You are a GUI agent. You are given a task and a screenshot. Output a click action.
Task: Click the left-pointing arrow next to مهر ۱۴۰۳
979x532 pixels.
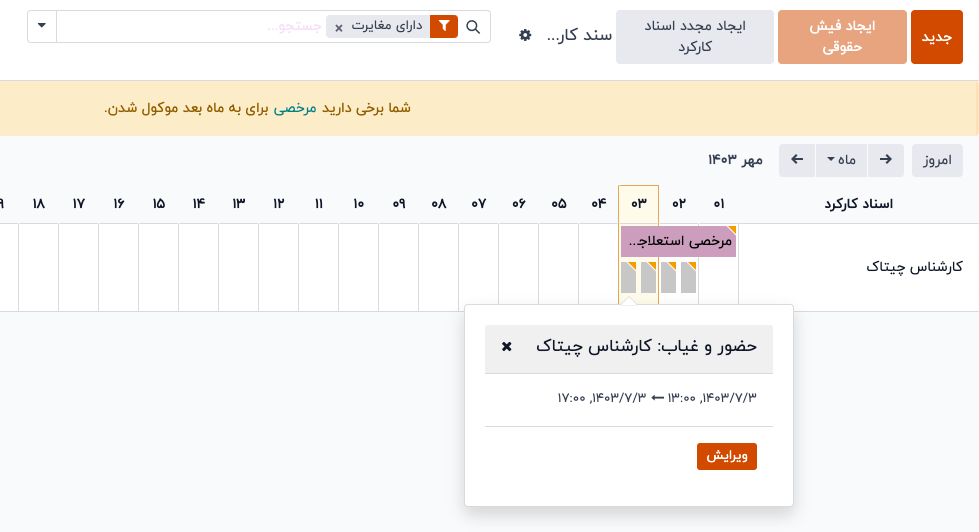point(796,160)
